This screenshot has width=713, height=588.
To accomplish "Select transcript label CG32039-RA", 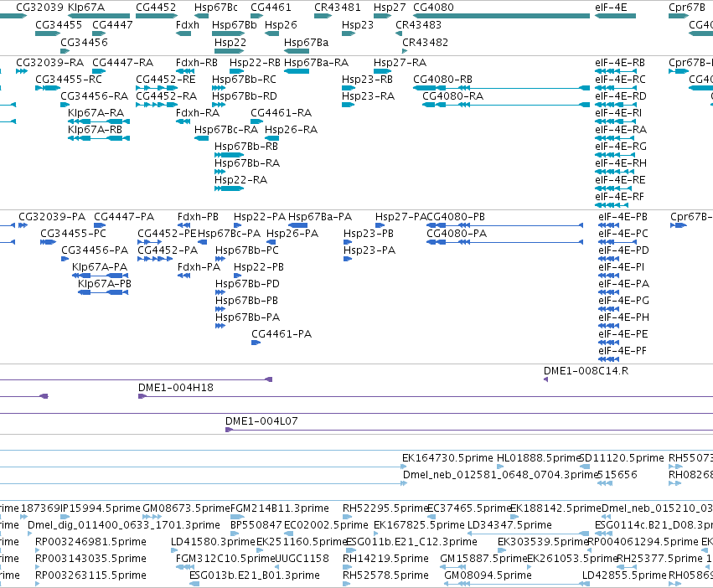I will [x=49, y=62].
